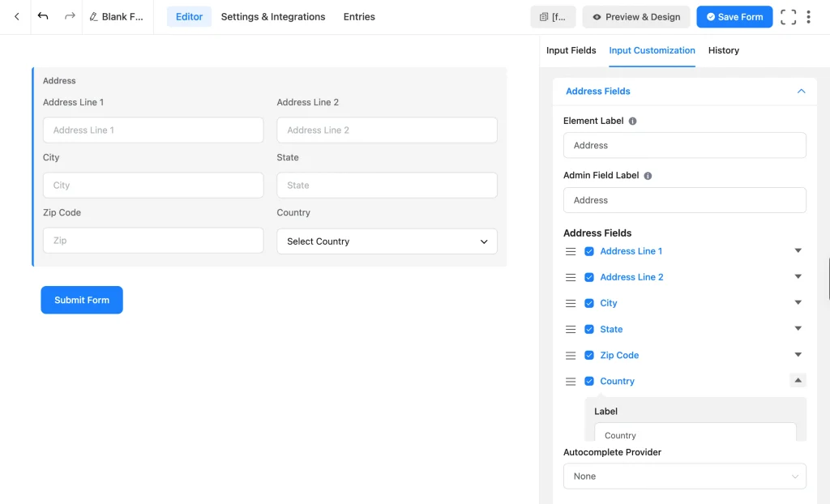Collapse the Address Fields section
This screenshot has height=504, width=830.
pos(801,91)
